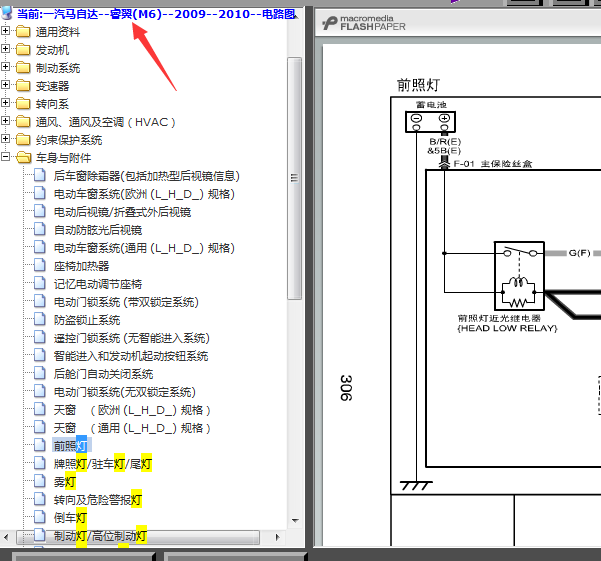Click the 通用资料 folder icon
601x561 pixels.
coord(23,31)
